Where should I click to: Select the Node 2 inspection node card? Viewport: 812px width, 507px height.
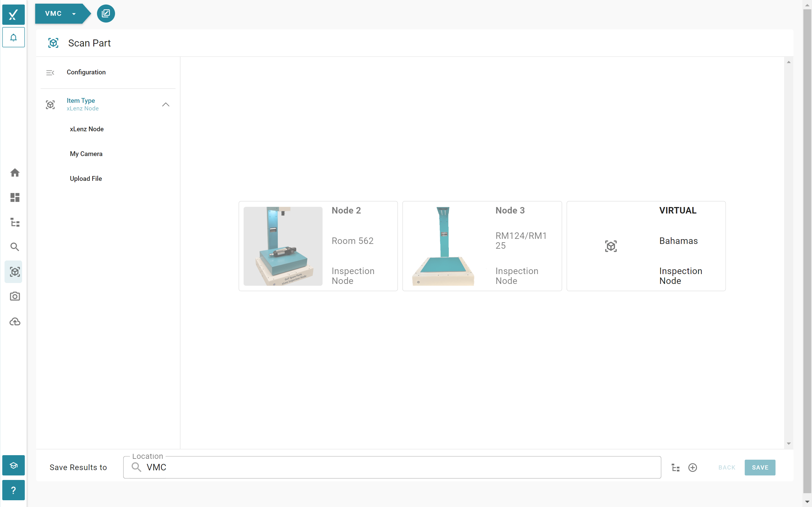[x=317, y=246]
